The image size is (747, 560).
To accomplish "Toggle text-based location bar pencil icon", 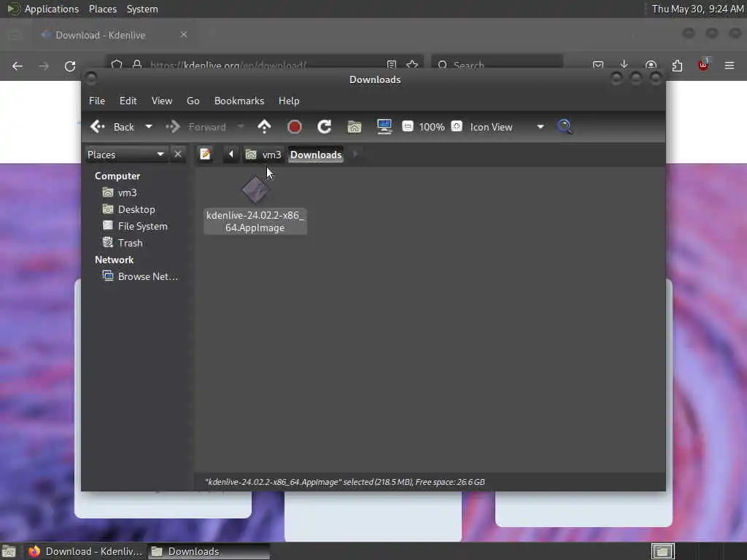I will point(205,155).
